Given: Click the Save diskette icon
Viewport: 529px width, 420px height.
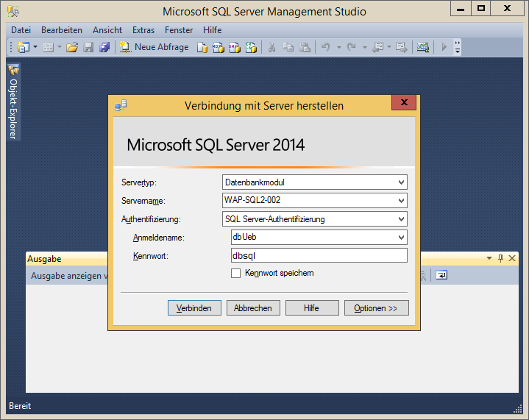Looking at the screenshot, I should pos(88,47).
